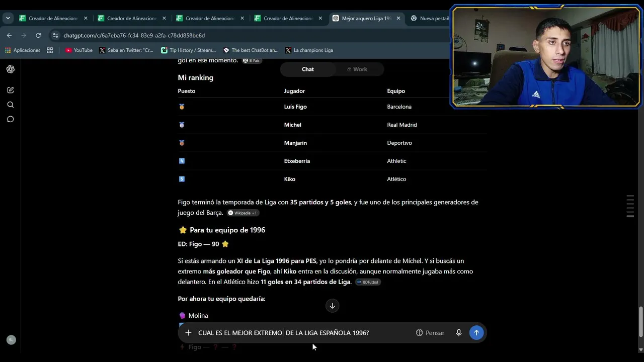
Task: Click Manjarín in the ranking table
Action: 295,143
